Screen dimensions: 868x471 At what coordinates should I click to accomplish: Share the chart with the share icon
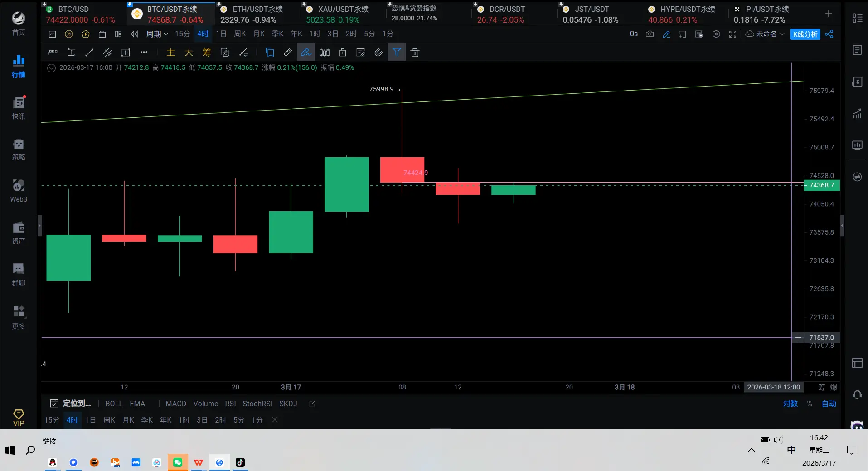829,34
